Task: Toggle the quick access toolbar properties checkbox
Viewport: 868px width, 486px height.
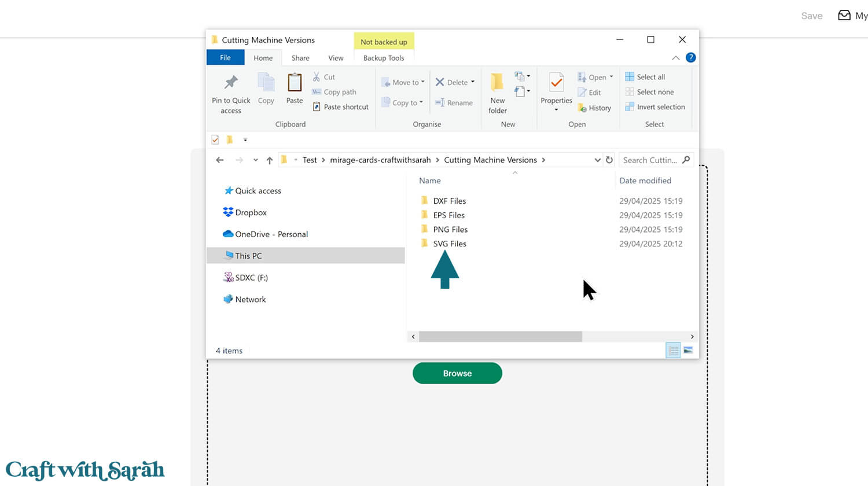Action: tap(215, 139)
